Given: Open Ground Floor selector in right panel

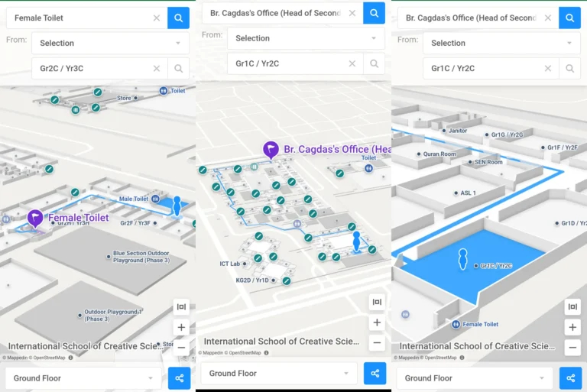Looking at the screenshot, I should [x=475, y=378].
